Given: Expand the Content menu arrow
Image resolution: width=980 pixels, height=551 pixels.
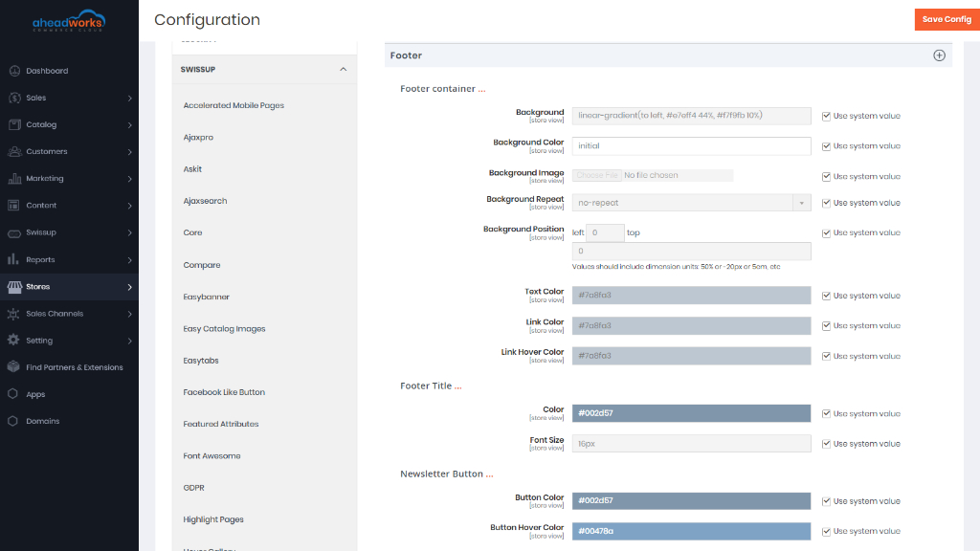Looking at the screenshot, I should pyautogui.click(x=129, y=206).
